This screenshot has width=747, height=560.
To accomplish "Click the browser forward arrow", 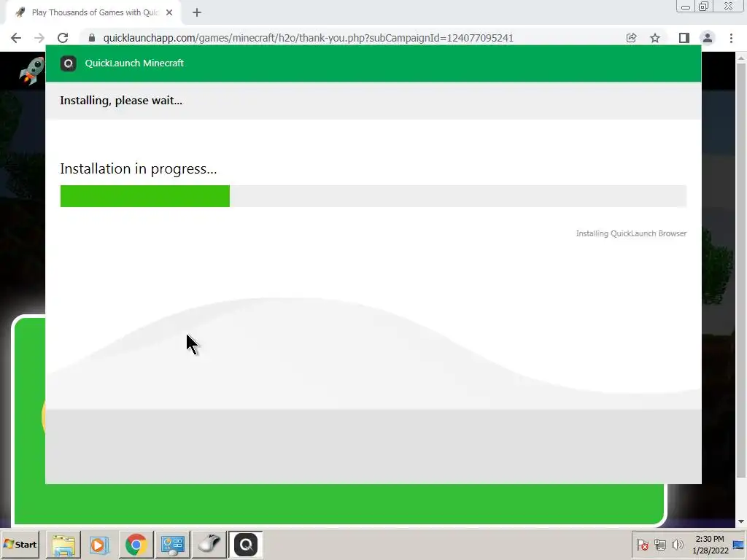I will [x=39, y=38].
